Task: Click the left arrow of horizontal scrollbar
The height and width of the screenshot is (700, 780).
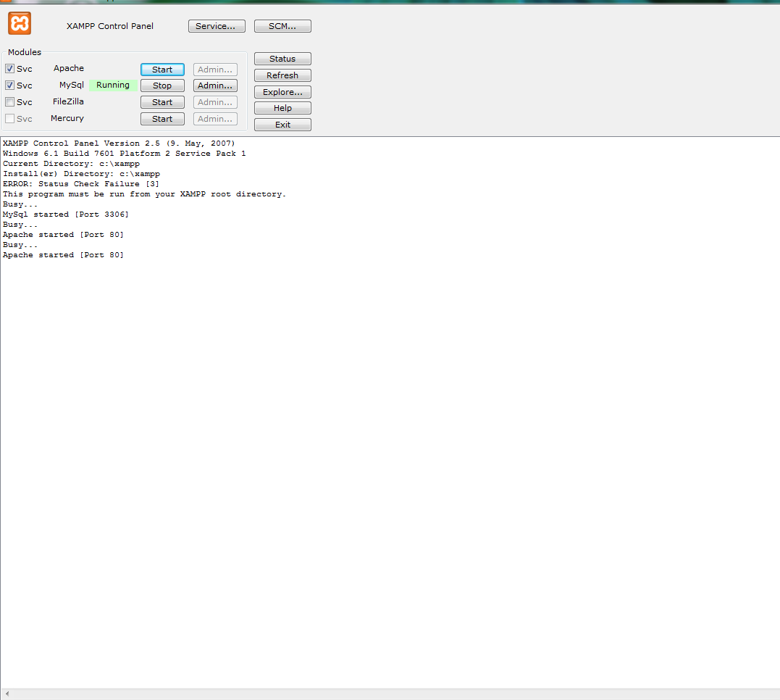Action: (x=7, y=693)
